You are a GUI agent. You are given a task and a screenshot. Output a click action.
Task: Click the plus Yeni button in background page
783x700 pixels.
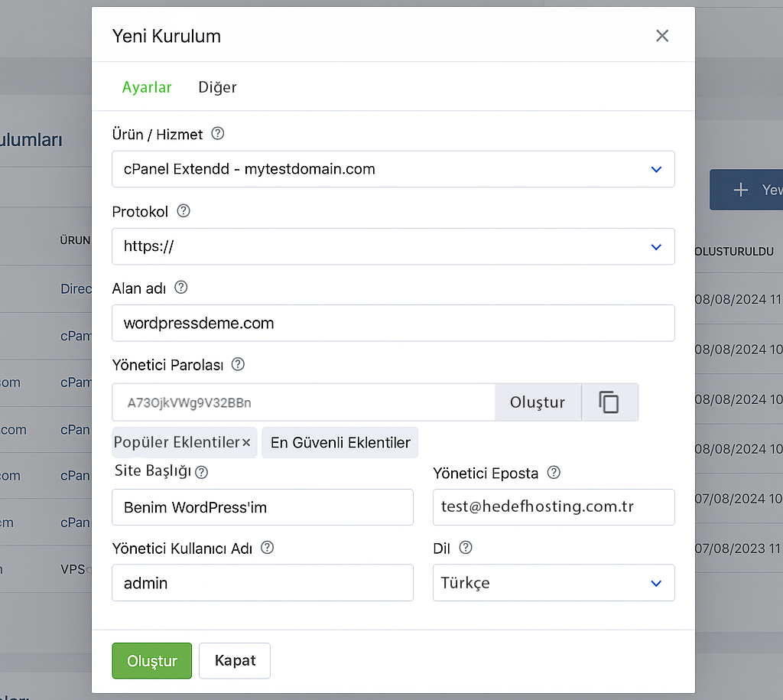tap(746, 190)
